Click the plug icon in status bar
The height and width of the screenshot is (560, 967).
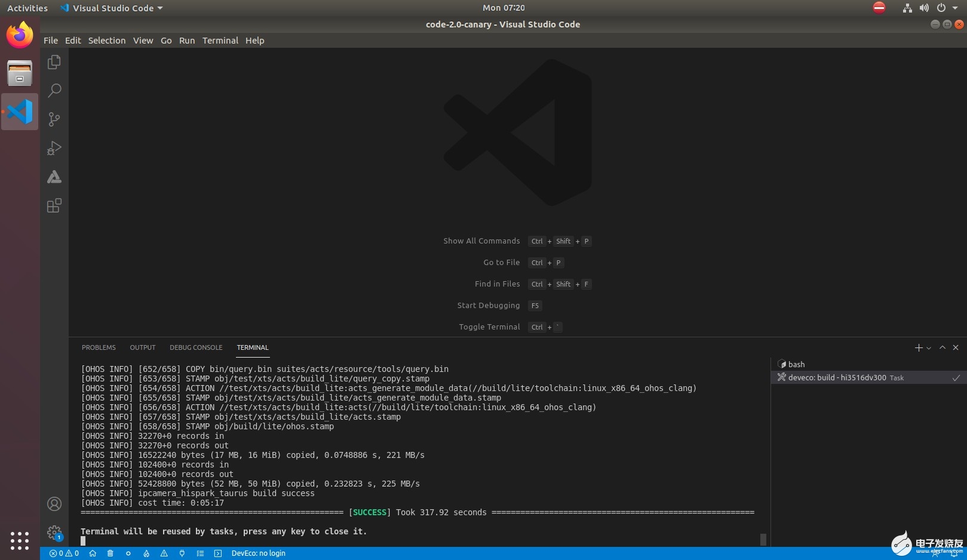pos(182,553)
